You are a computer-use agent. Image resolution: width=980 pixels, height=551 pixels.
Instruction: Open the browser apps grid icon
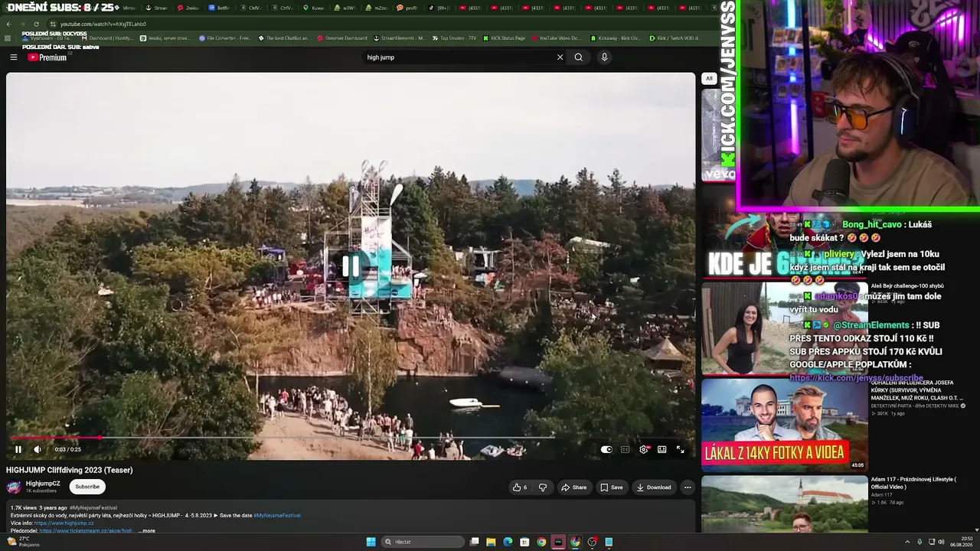8,38
